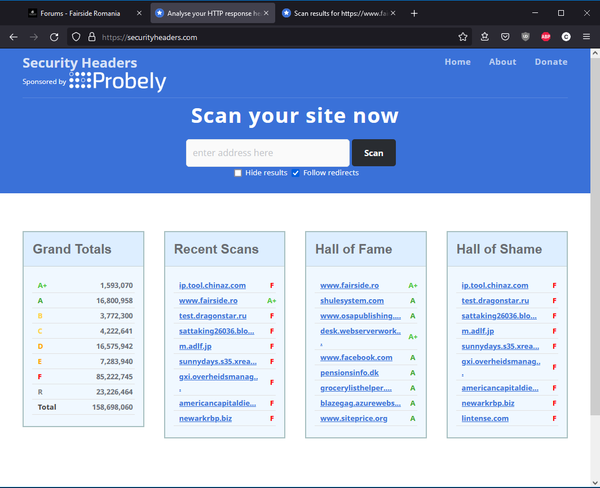The width and height of the screenshot is (600, 488).
Task: Untick the Follow redirects checkbox
Action: [x=295, y=173]
